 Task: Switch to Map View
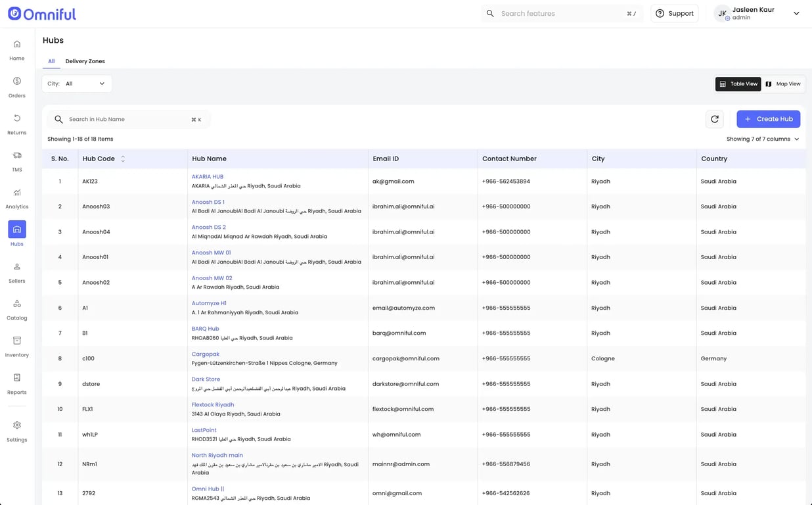[x=783, y=84]
